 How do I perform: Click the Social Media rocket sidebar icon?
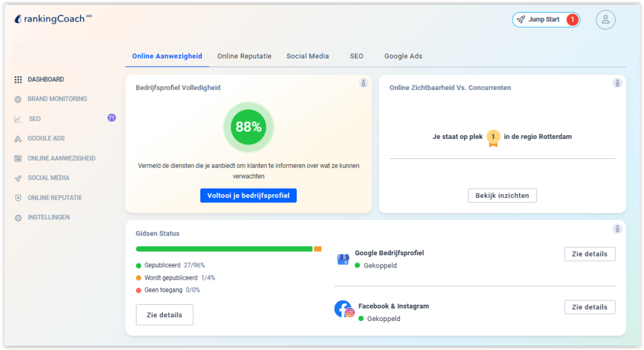click(x=18, y=178)
